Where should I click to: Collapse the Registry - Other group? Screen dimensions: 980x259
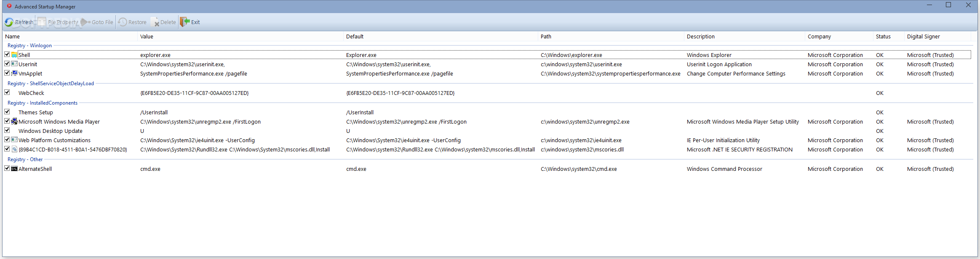pyautogui.click(x=25, y=159)
